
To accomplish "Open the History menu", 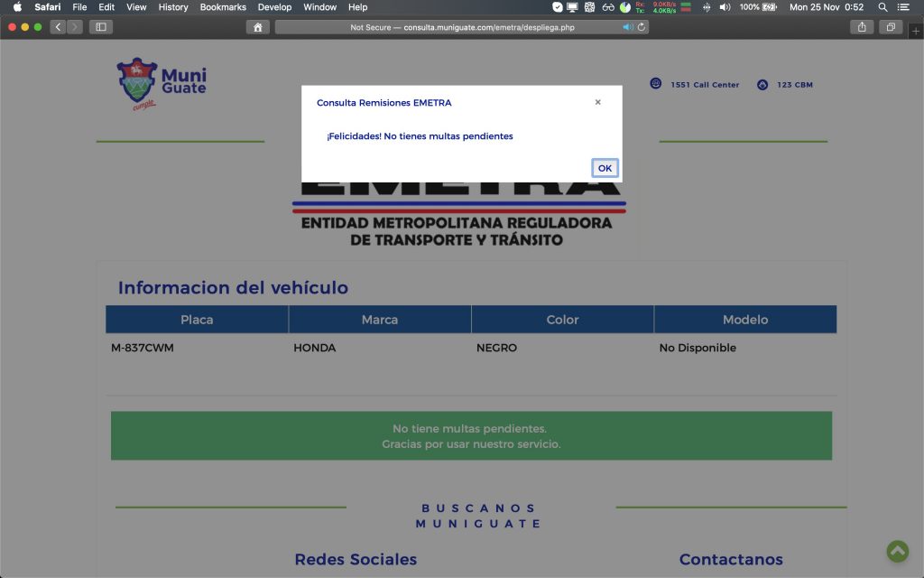I will click(173, 7).
